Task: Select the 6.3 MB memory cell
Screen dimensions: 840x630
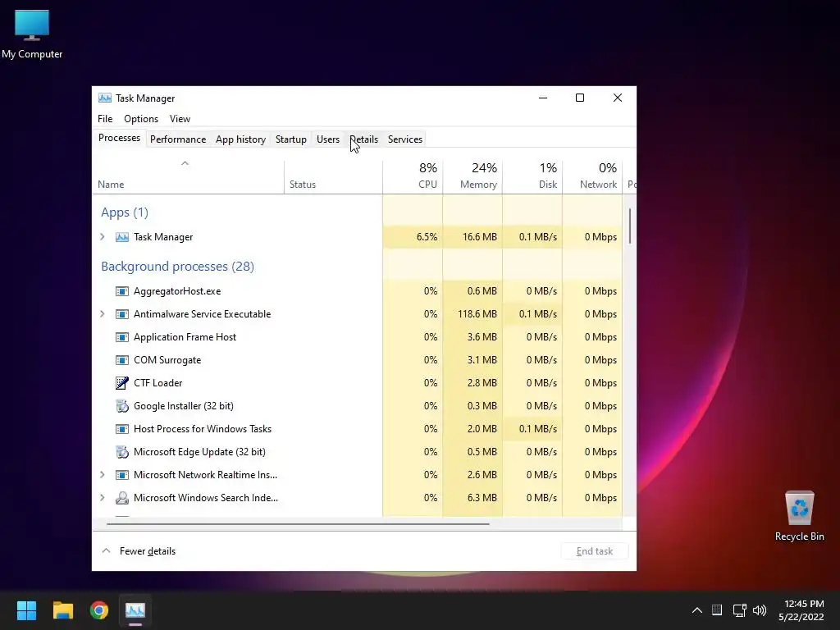Action: (x=472, y=498)
